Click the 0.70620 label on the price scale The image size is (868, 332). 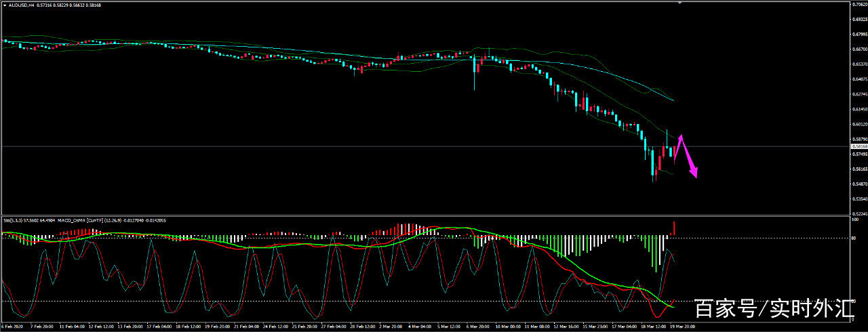(859, 4)
